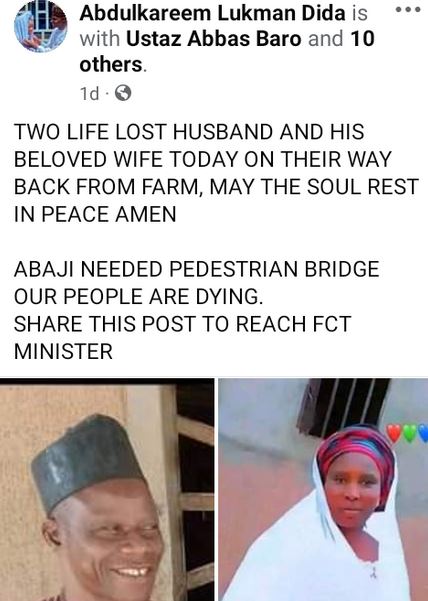Tap the green heart sticker on photo
Image resolution: width=428 pixels, height=601 pixels.
click(x=409, y=433)
